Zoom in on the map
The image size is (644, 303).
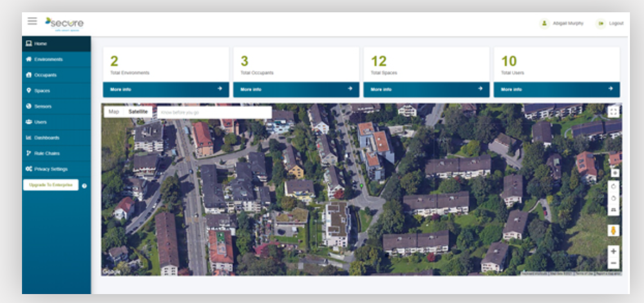[x=614, y=251]
